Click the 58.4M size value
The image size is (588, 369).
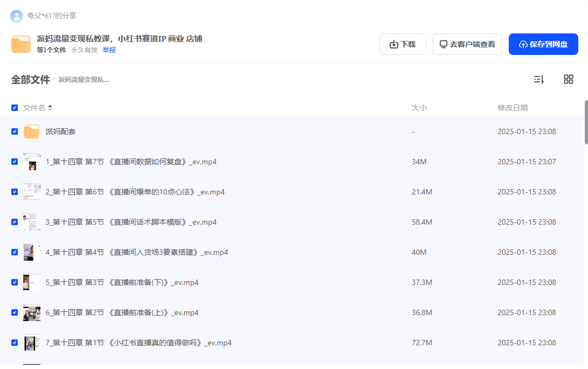422,222
